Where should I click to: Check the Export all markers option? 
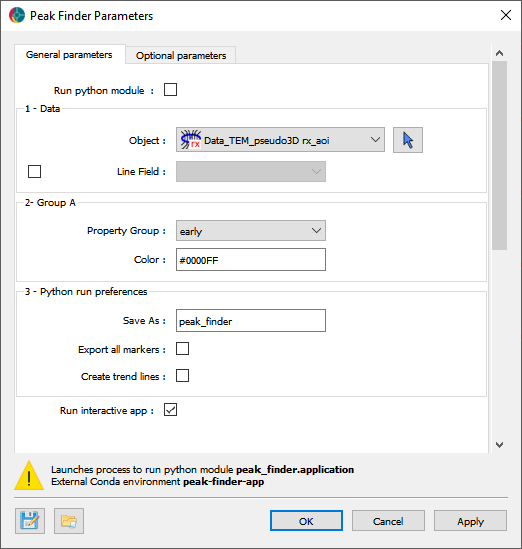[x=182, y=349]
